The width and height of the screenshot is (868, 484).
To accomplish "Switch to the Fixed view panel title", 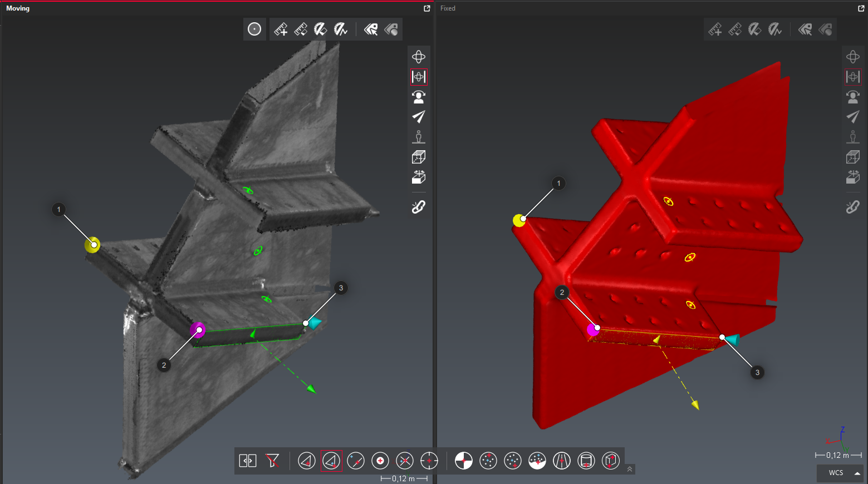I will click(x=448, y=8).
